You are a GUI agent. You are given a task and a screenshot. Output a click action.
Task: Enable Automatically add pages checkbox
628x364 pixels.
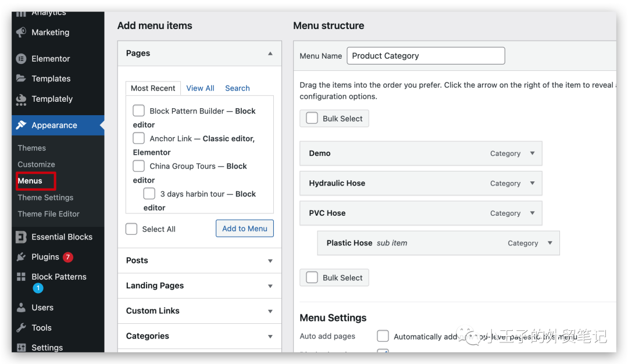[x=383, y=336]
